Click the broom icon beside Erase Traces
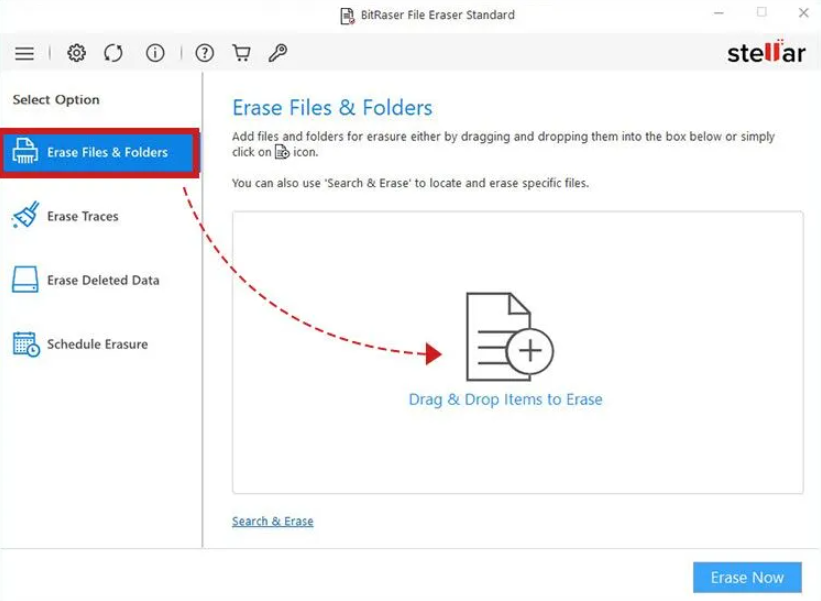Image resolution: width=821 pixels, height=601 pixels. pos(25,215)
